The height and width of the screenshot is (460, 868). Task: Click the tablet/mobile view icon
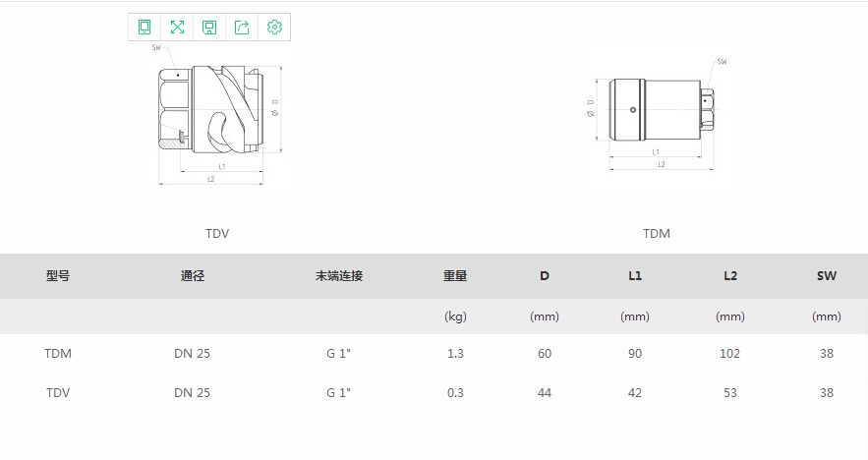pyautogui.click(x=145, y=28)
